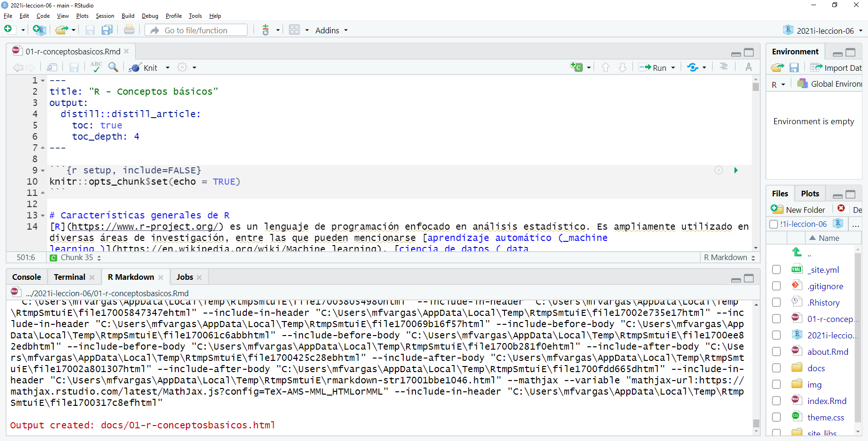The height and width of the screenshot is (441, 868).
Task: Run the setup chunk with green arrow
Action: [736, 170]
